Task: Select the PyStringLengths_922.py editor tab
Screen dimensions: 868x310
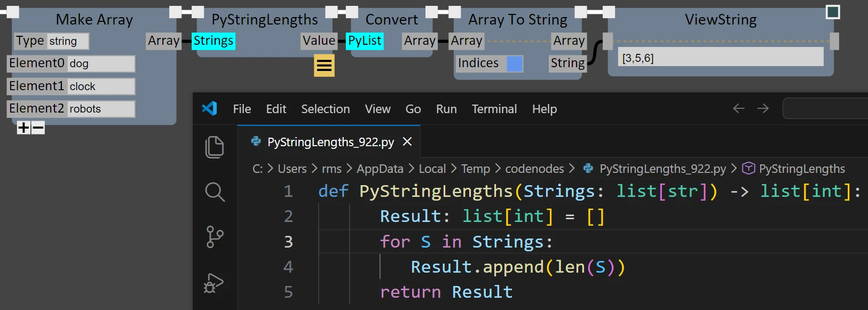Action: pos(329,141)
